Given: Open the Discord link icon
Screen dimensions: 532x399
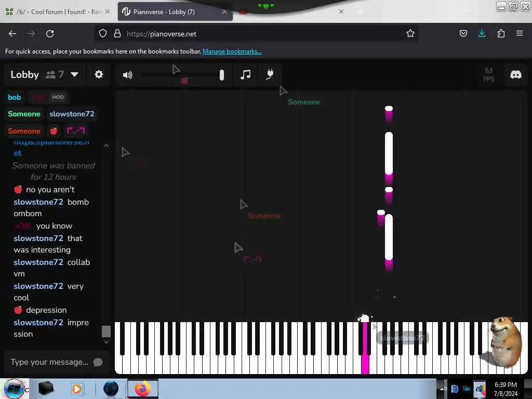Looking at the screenshot, I should pyautogui.click(x=516, y=75).
